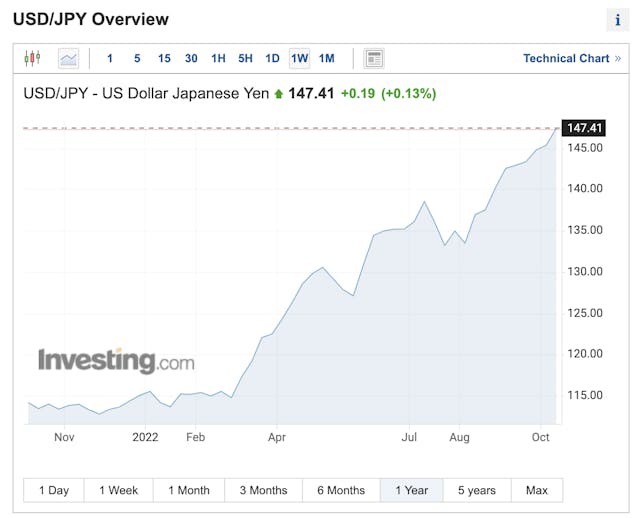
Task: Select the 5-minute interval
Action: click(x=137, y=58)
